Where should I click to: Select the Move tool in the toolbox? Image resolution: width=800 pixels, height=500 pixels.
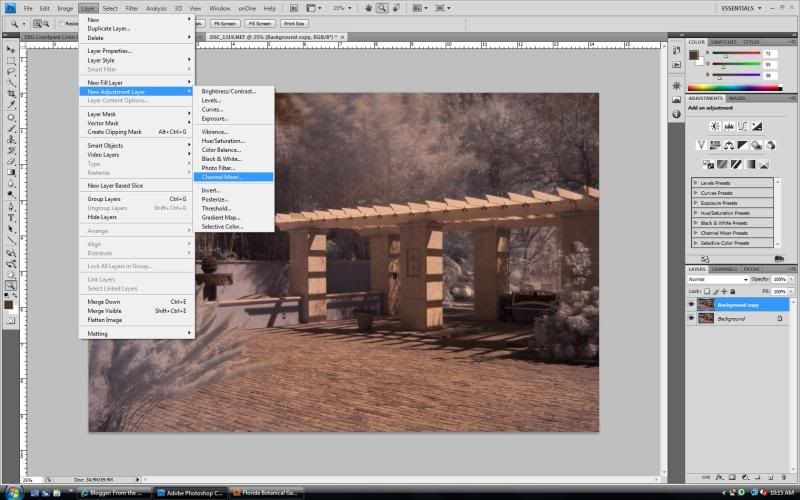tap(11, 49)
